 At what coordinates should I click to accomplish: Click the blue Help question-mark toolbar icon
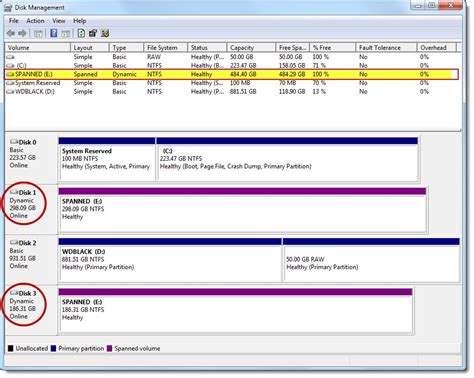[53, 33]
